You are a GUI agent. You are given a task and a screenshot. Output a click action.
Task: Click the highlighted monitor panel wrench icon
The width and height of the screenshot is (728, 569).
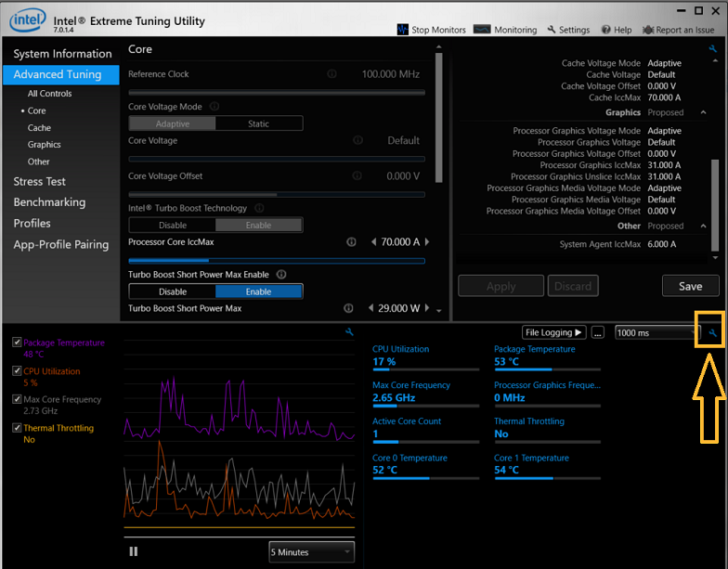712,332
